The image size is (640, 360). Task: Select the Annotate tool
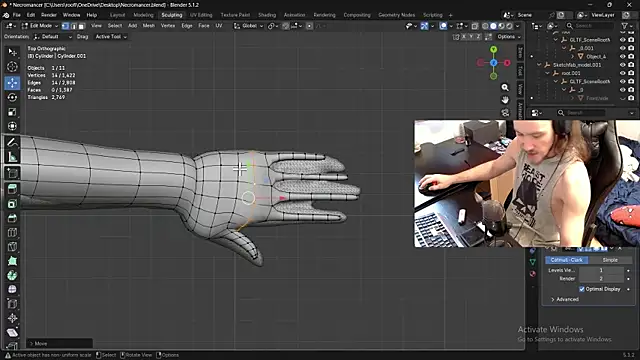(12, 142)
